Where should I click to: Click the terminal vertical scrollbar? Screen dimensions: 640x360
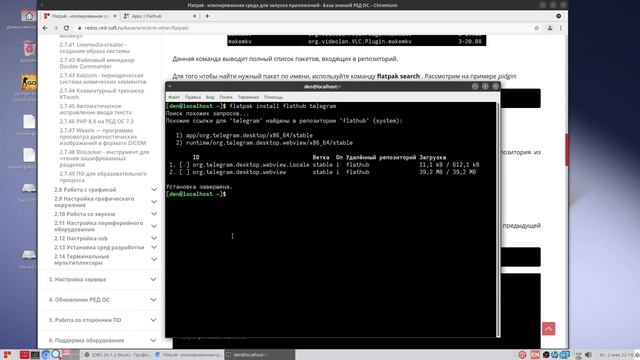pyautogui.click(x=498, y=219)
